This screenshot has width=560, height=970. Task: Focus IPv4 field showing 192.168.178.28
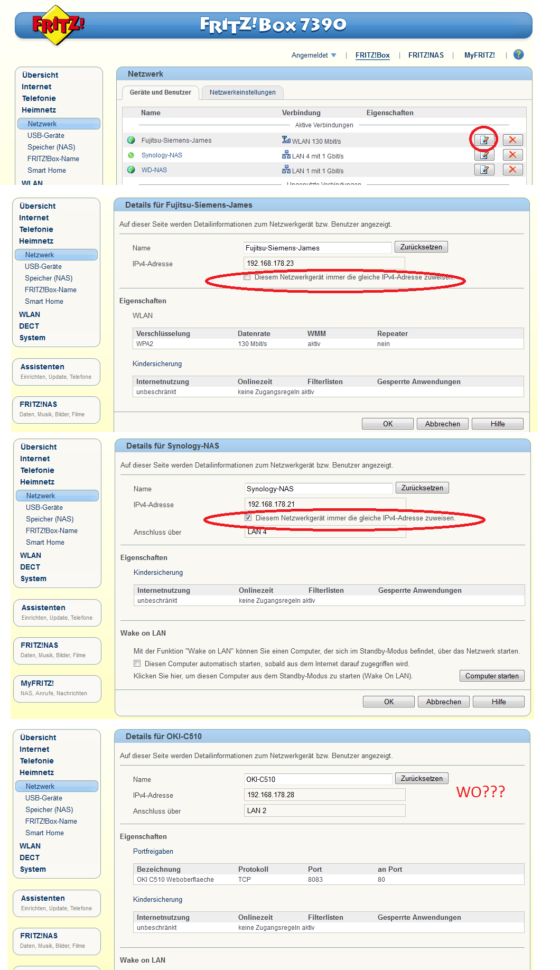click(x=325, y=795)
